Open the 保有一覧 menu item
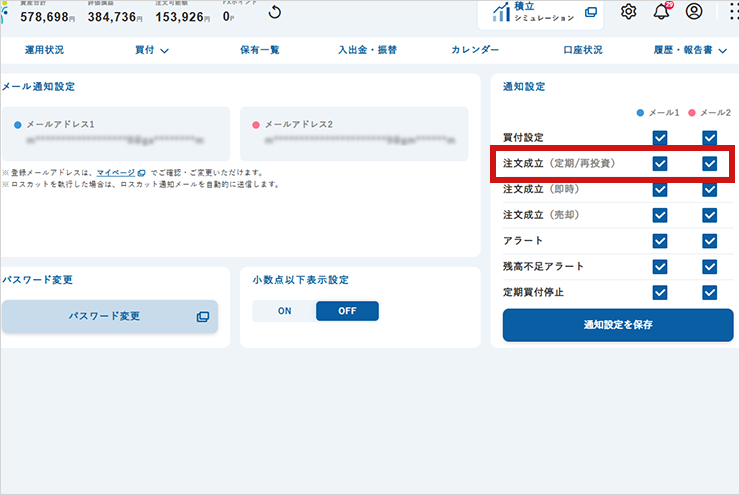This screenshot has width=740, height=495. point(260,50)
